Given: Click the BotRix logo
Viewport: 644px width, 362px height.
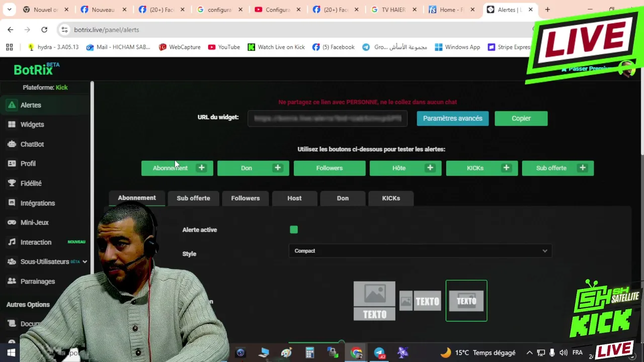Looking at the screenshot, I should coord(36,69).
